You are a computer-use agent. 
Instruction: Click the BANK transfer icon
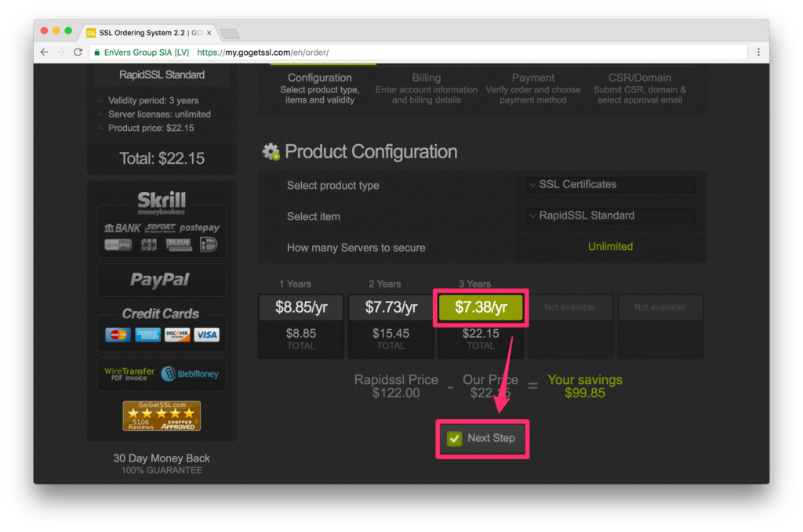(122, 228)
